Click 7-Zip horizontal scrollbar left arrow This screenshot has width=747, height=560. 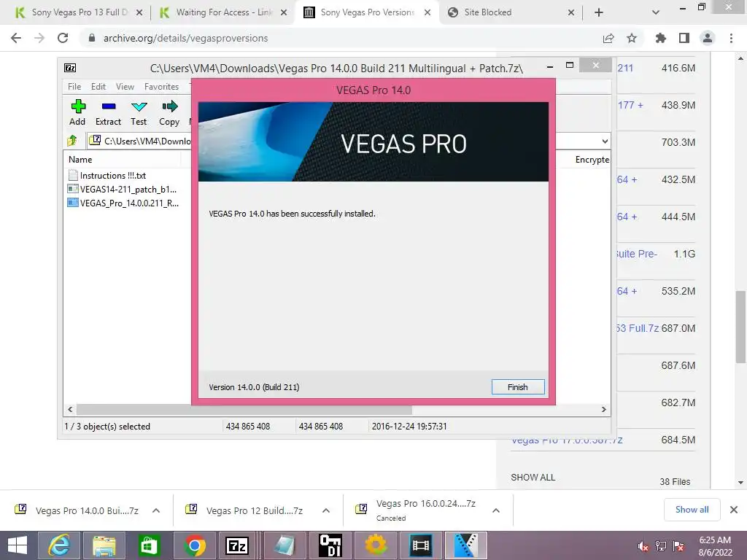pyautogui.click(x=70, y=410)
